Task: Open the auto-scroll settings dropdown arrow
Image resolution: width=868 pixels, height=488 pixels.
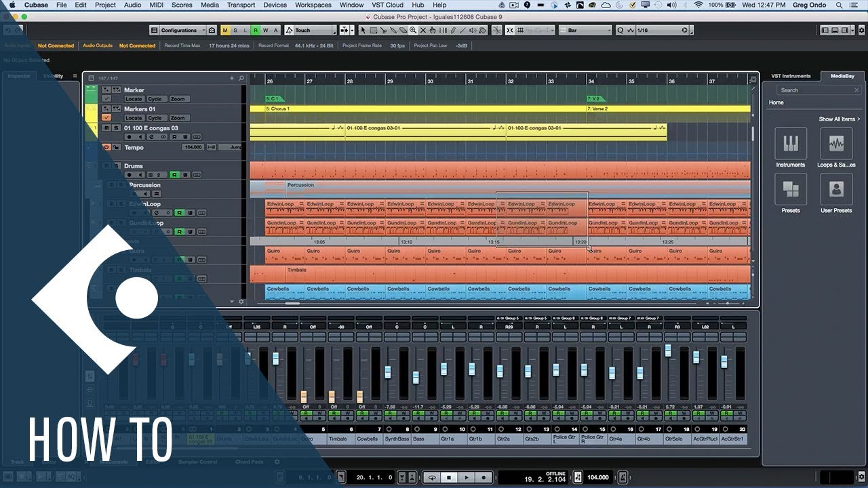Action: pos(352,30)
